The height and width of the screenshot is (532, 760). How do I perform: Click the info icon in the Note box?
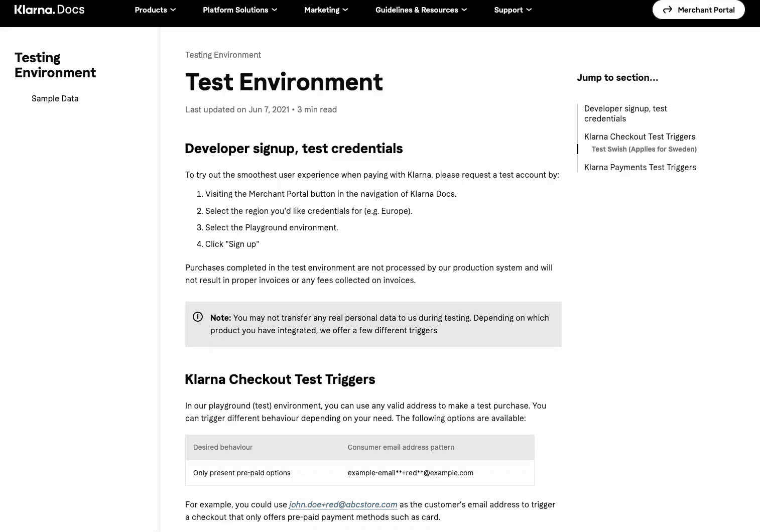[x=198, y=317]
